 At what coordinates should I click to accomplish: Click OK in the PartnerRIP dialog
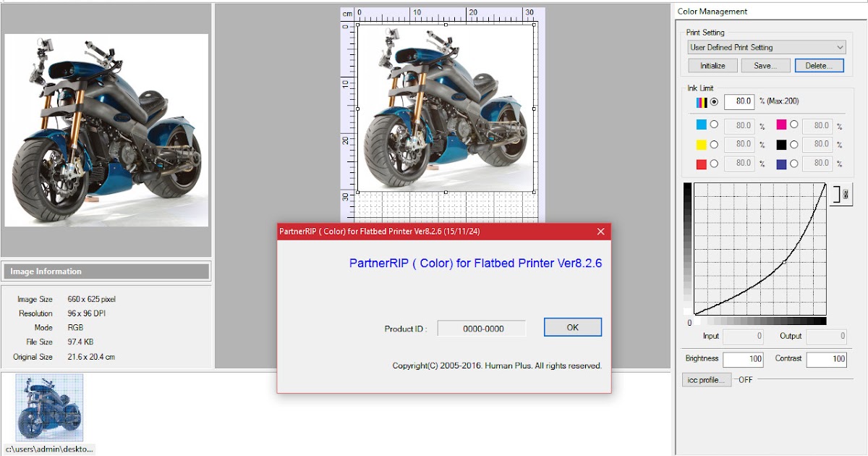pyautogui.click(x=573, y=327)
